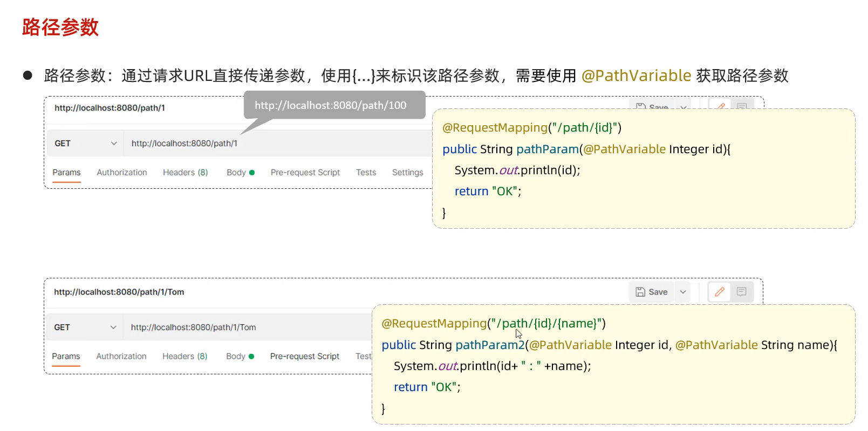868x431 pixels.
Task: Open the Settings tab in the path/1 request
Action: click(407, 173)
